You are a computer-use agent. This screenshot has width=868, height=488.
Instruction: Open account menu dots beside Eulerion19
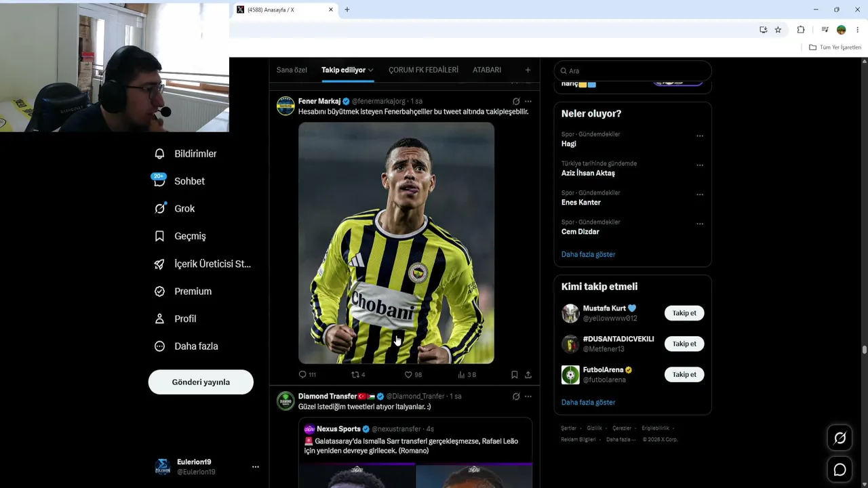point(256,467)
